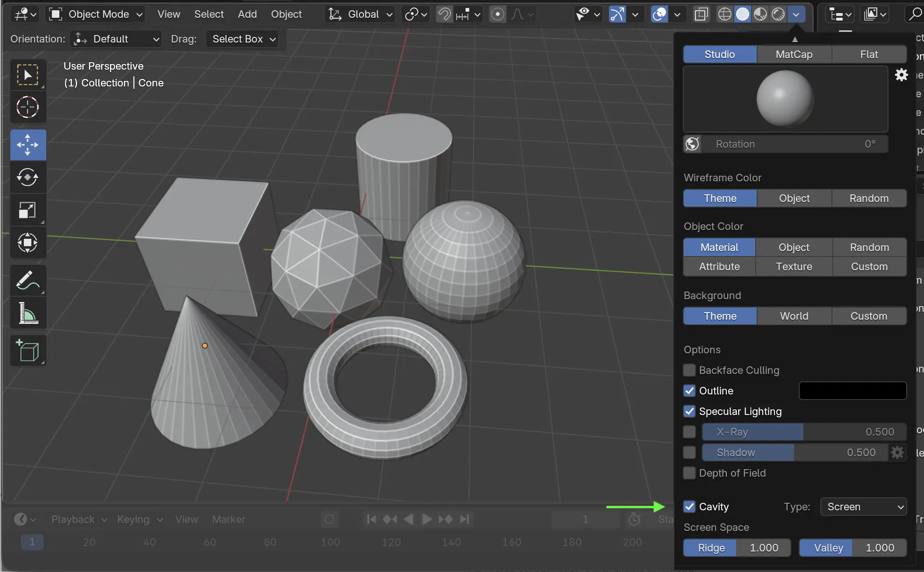Select the Scale tool
Viewport: 924px width, 572px height.
(28, 210)
